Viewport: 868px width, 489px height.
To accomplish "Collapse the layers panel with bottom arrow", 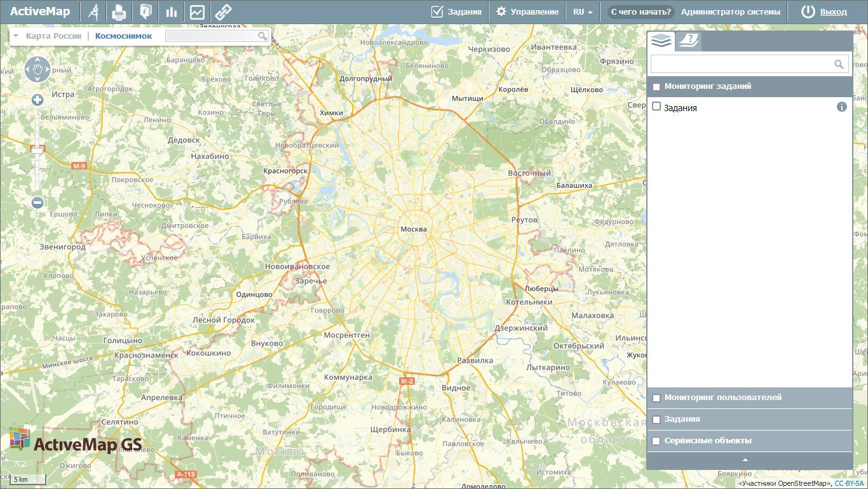I will (x=745, y=460).
